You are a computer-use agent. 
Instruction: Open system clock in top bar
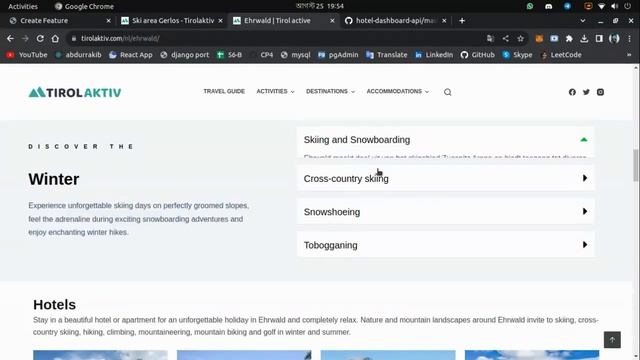[320, 6]
